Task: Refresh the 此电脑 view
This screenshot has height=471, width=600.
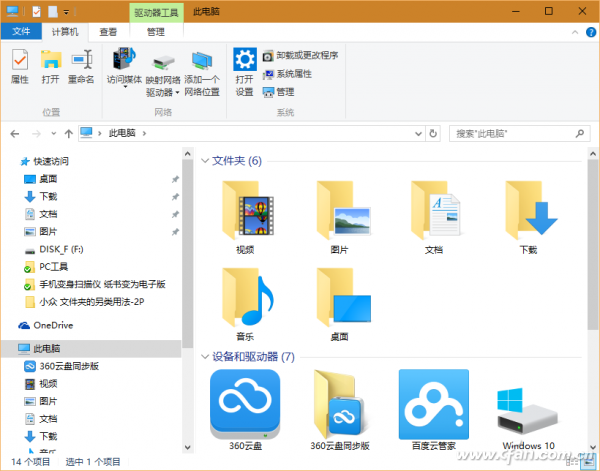Action: click(x=433, y=134)
